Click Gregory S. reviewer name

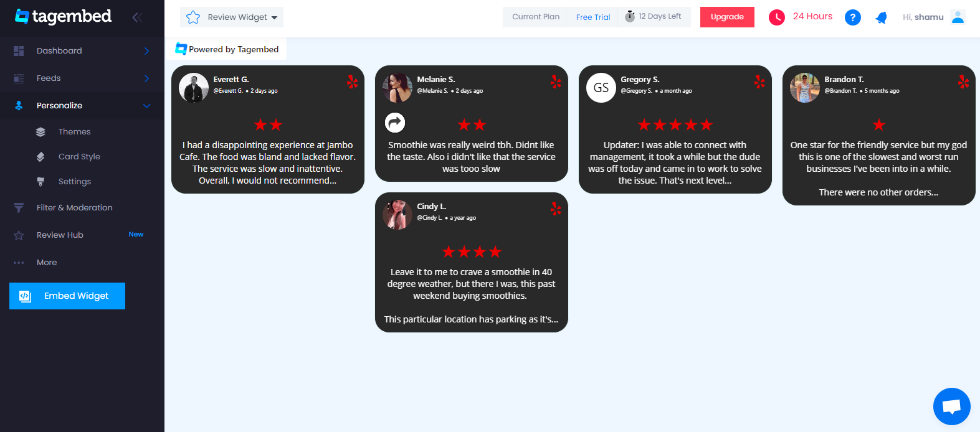click(x=640, y=80)
